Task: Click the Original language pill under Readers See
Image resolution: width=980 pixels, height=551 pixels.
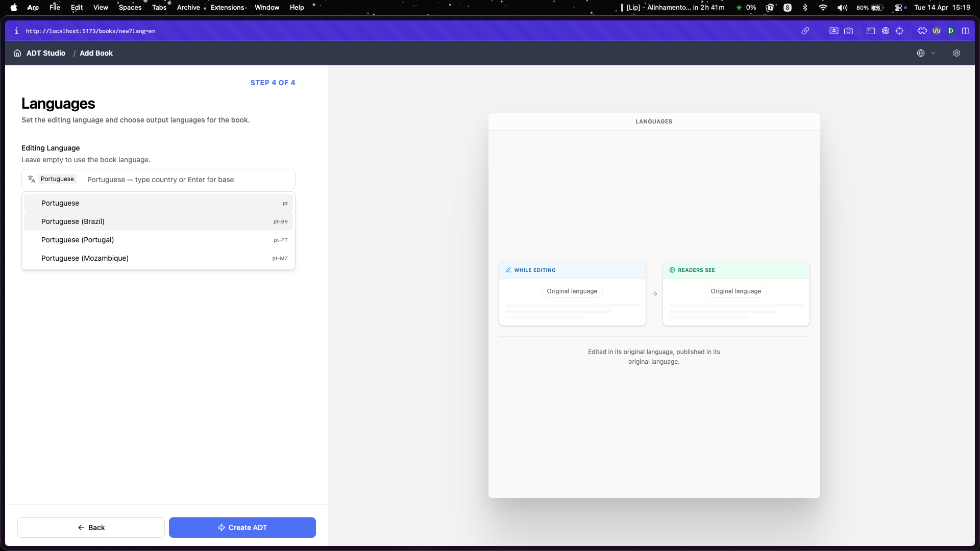Action: pos(736,291)
